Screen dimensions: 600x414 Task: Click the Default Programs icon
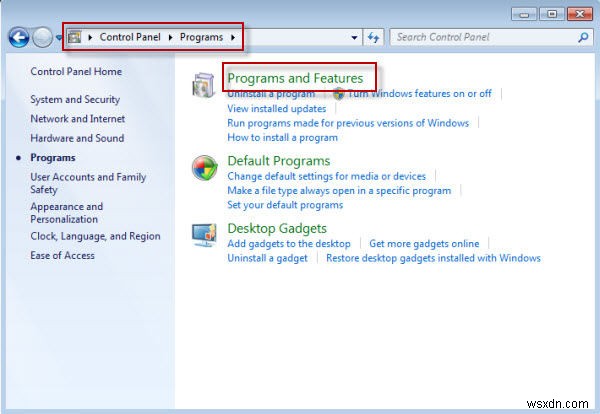pos(205,168)
